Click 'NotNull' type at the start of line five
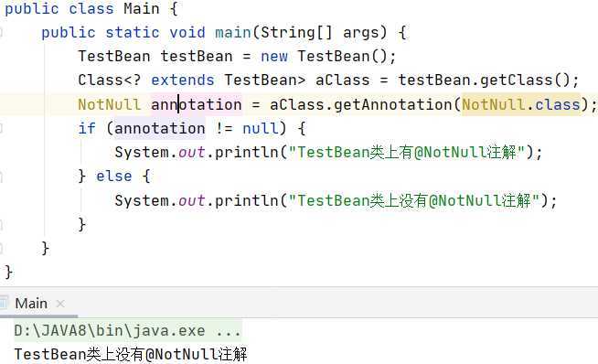598x364 pixels. click(110, 104)
